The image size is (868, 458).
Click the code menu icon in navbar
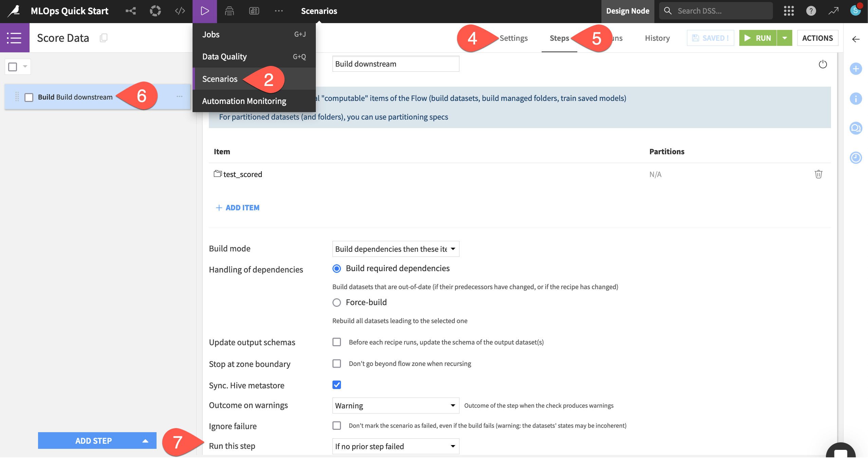click(x=180, y=11)
